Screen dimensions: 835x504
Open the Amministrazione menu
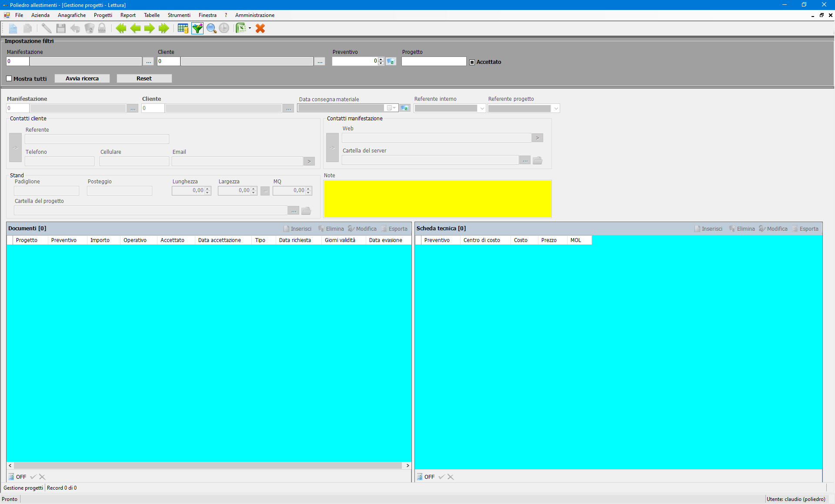pyautogui.click(x=255, y=15)
